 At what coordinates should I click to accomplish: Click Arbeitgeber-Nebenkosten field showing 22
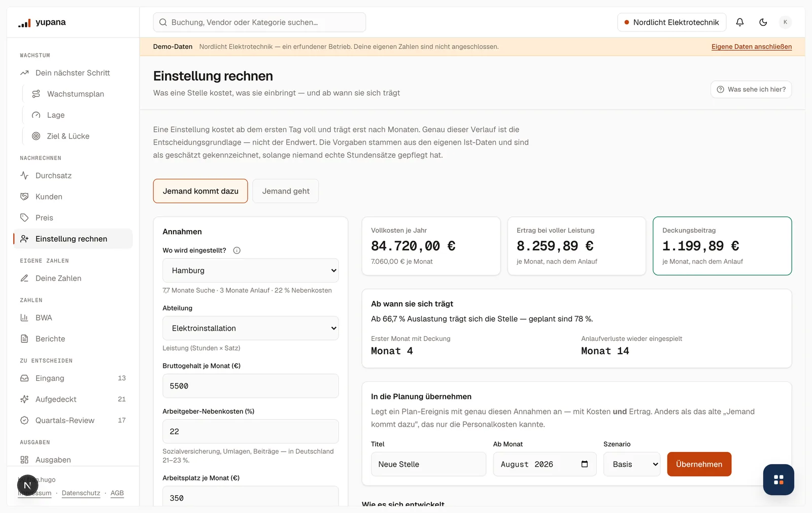[x=251, y=431]
